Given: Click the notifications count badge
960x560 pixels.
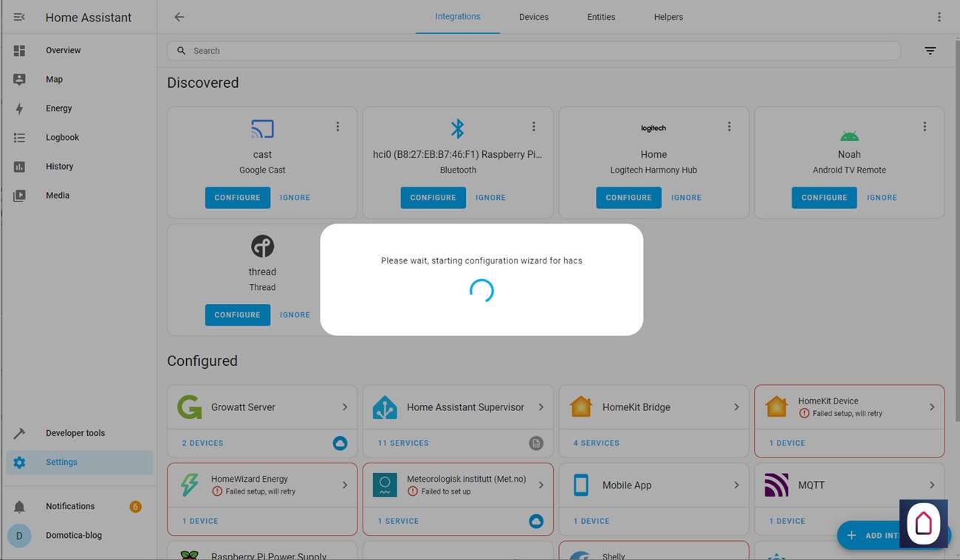Looking at the screenshot, I should tap(135, 507).
